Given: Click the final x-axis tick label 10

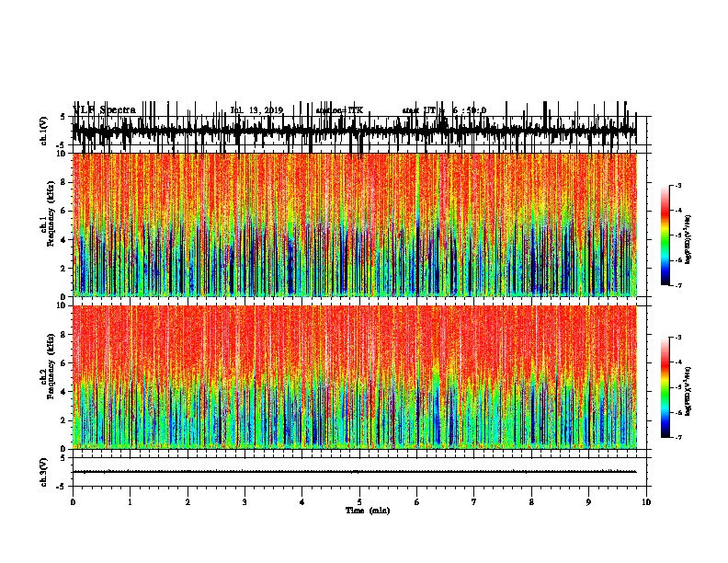Looking at the screenshot, I should pyautogui.click(x=646, y=502).
